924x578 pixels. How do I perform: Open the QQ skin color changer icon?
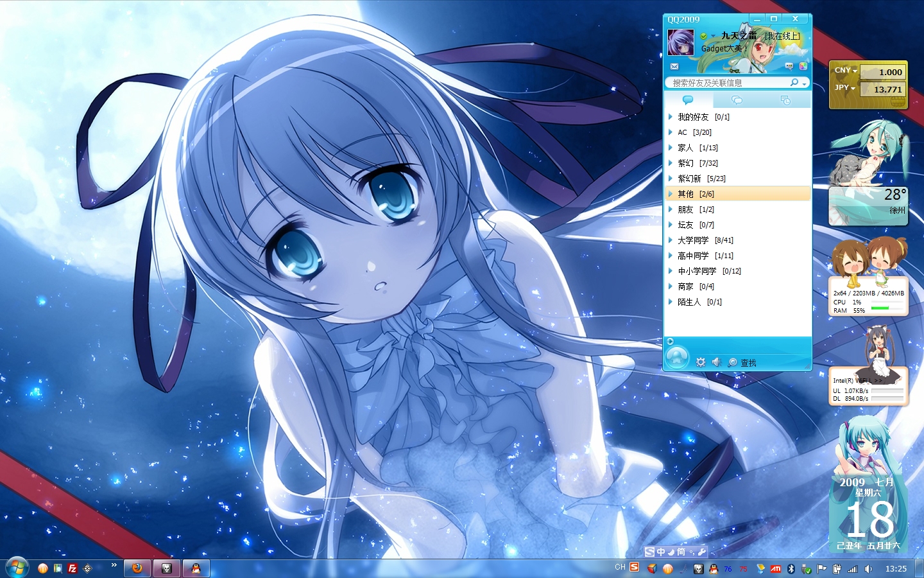tap(803, 66)
